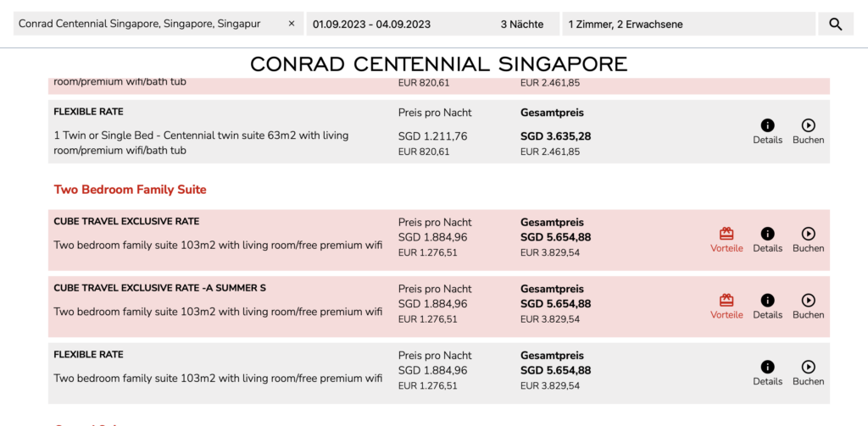Click the Two Bedroom Family Suite heading
Image resolution: width=868 pixels, height=426 pixels.
tap(130, 190)
